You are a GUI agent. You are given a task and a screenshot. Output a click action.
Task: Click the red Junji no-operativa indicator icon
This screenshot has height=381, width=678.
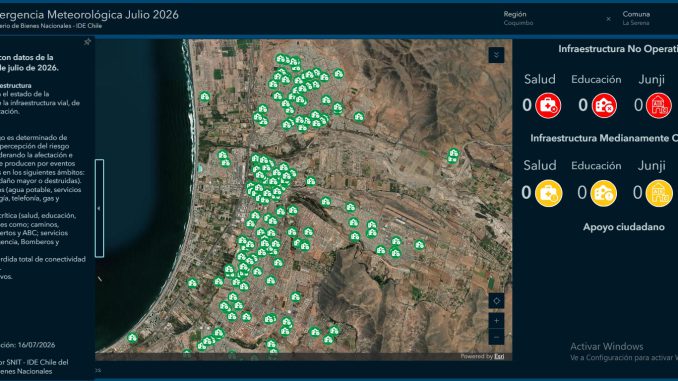click(659, 106)
